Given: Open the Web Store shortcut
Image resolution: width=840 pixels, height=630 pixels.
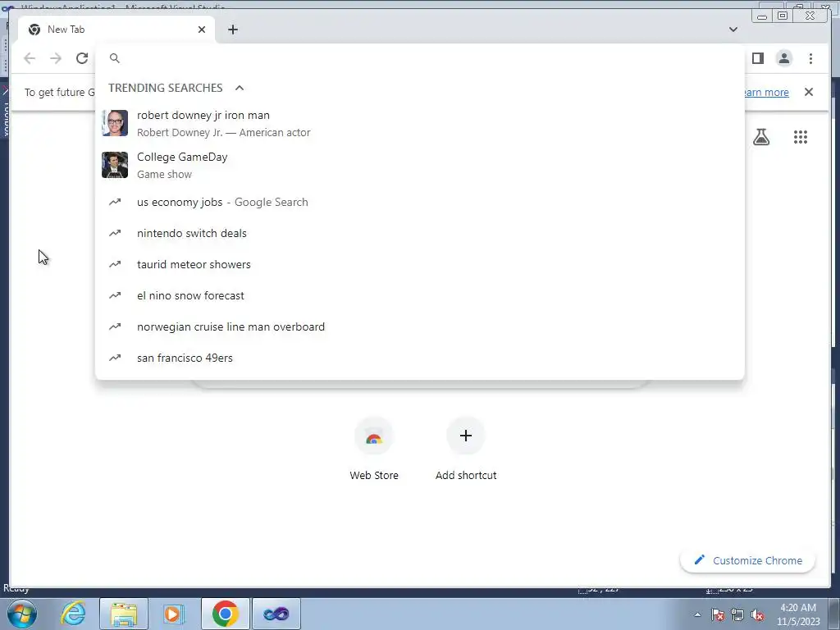Looking at the screenshot, I should click(x=374, y=449).
